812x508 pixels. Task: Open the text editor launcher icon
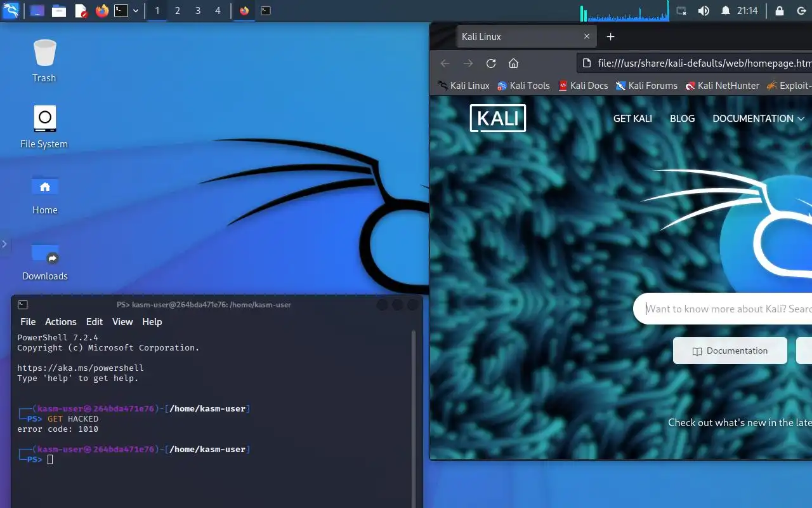click(81, 11)
